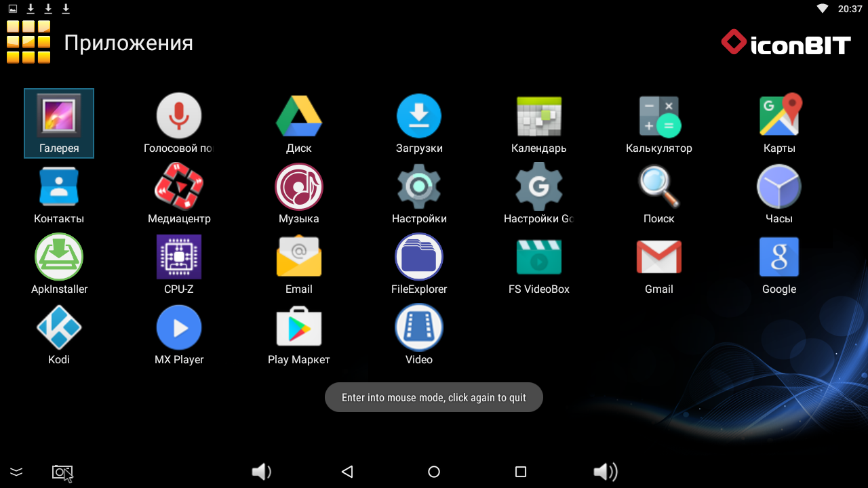Open the FS VideoBox app
Image resolution: width=868 pixels, height=488 pixels.
click(x=539, y=264)
